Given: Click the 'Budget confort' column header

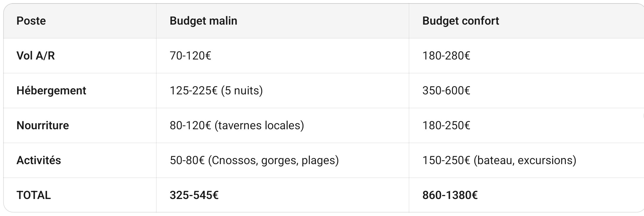Looking at the screenshot, I should pyautogui.click(x=461, y=21).
